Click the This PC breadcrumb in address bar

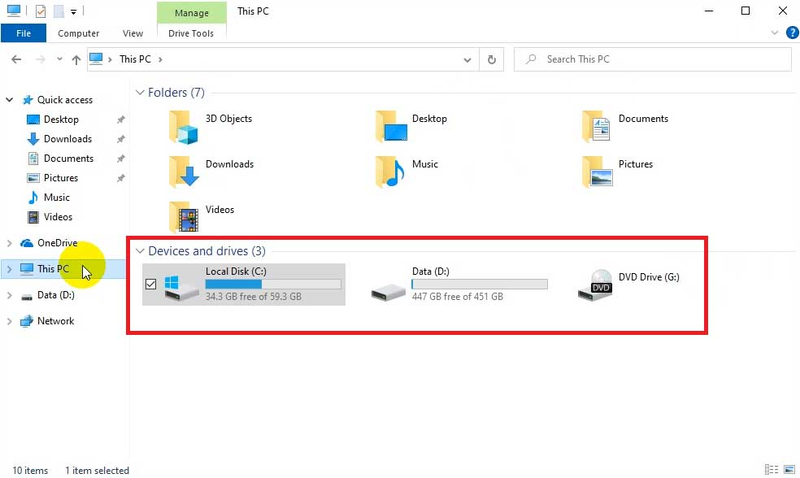135,59
